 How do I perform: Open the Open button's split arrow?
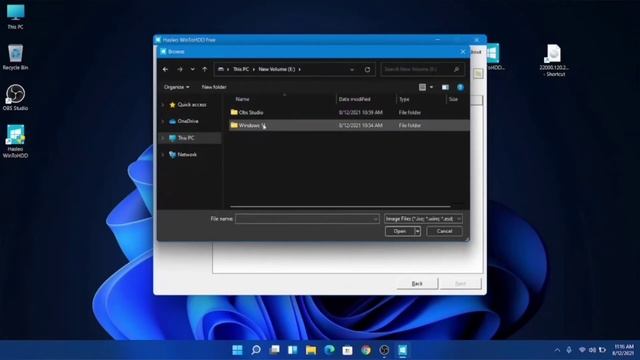(418, 231)
